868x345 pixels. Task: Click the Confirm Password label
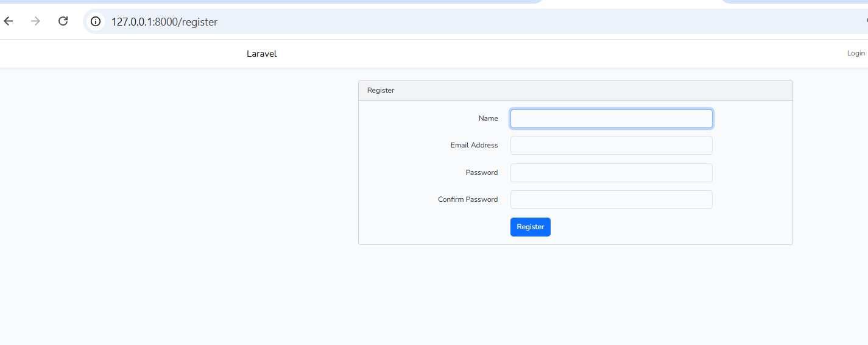(x=468, y=199)
